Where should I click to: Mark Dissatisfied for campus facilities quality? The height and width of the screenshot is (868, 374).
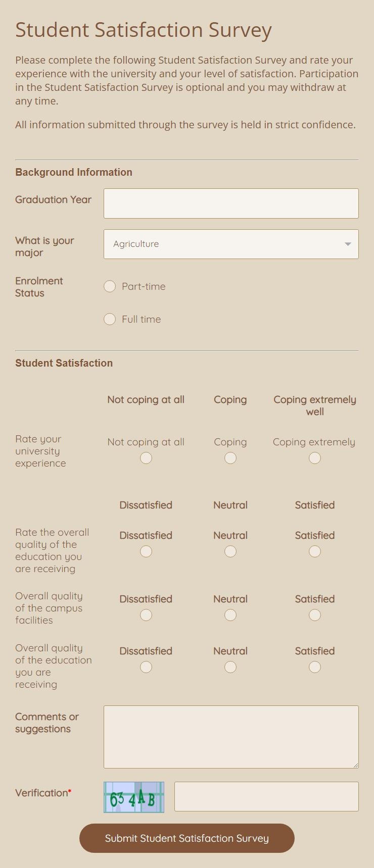point(146,615)
